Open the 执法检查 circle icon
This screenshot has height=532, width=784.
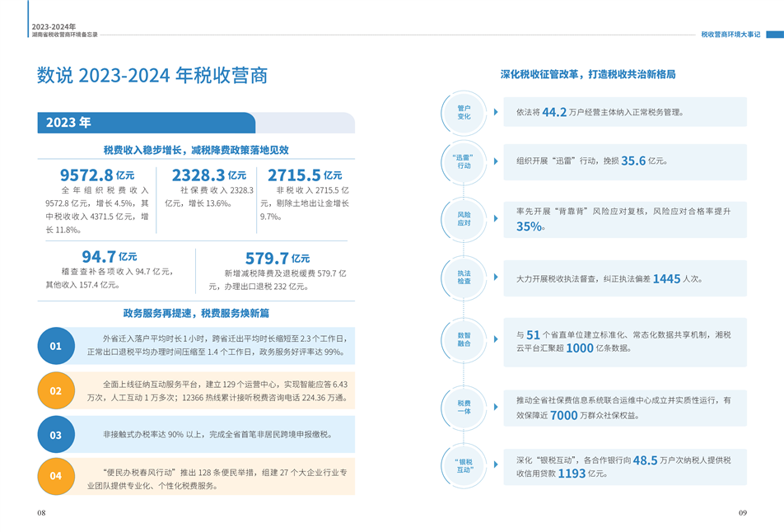click(464, 278)
